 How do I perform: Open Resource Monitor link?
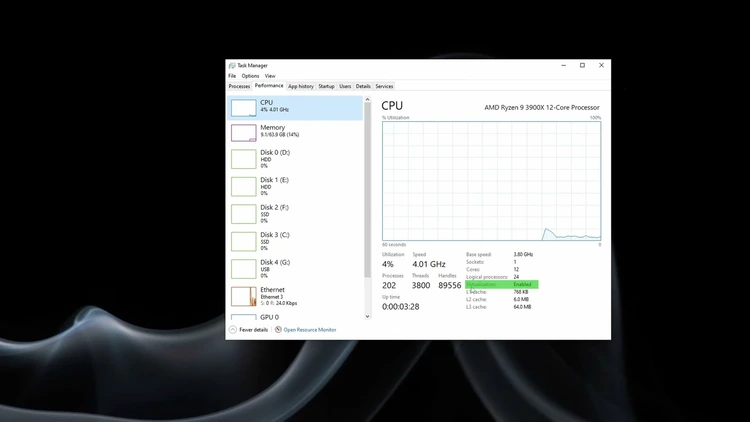310,330
